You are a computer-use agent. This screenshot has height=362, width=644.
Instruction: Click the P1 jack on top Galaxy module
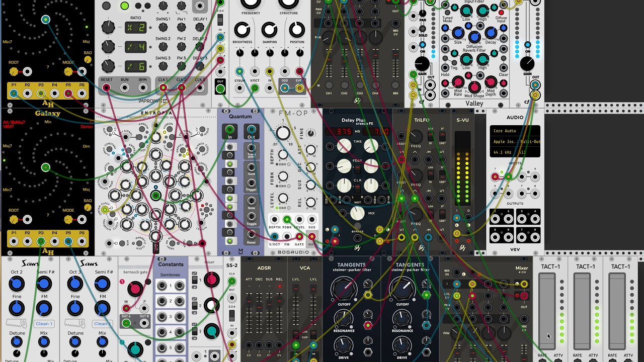pyautogui.click(x=14, y=94)
